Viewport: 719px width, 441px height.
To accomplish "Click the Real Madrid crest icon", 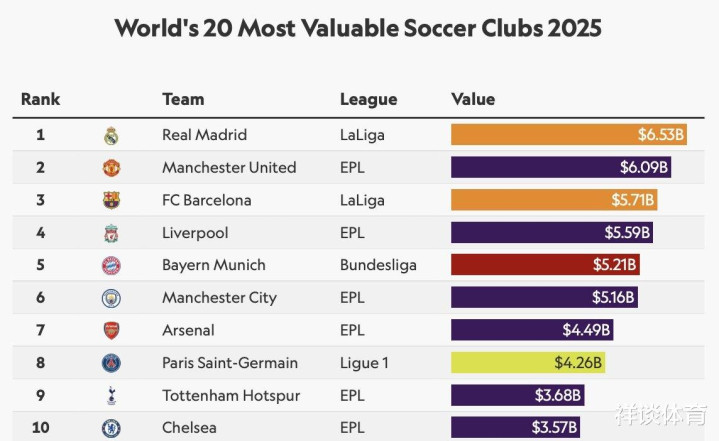I will (111, 136).
